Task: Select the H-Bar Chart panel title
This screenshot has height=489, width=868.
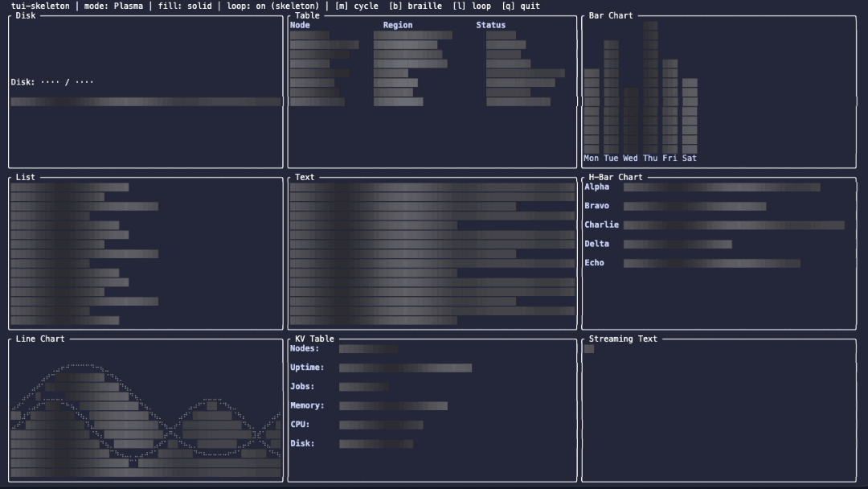Action: tap(616, 177)
